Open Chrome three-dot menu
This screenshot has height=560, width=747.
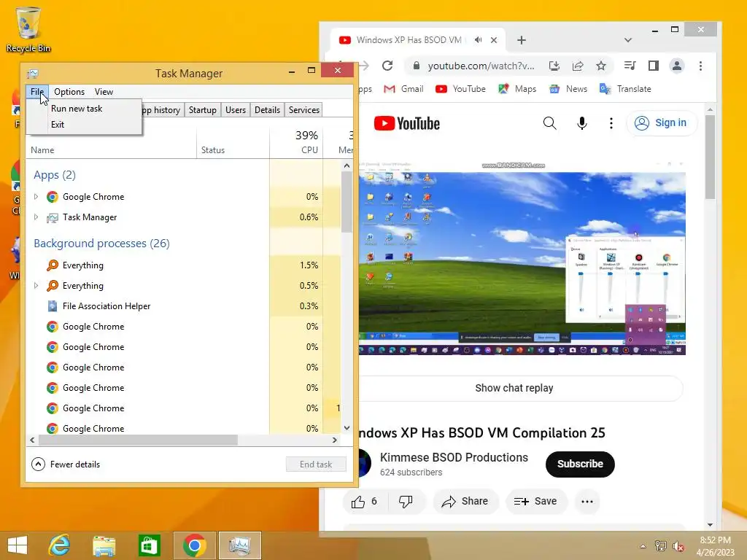coord(700,66)
